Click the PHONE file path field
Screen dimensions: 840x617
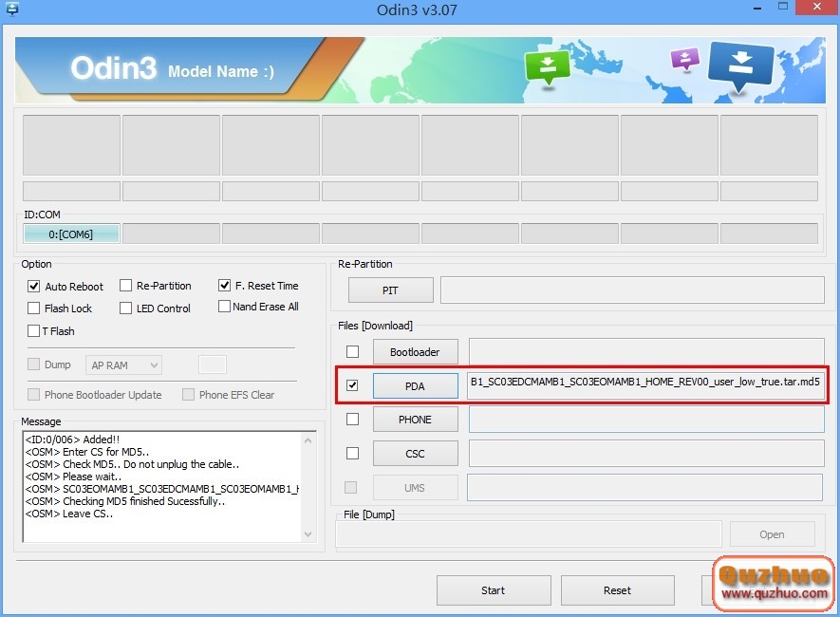646,420
